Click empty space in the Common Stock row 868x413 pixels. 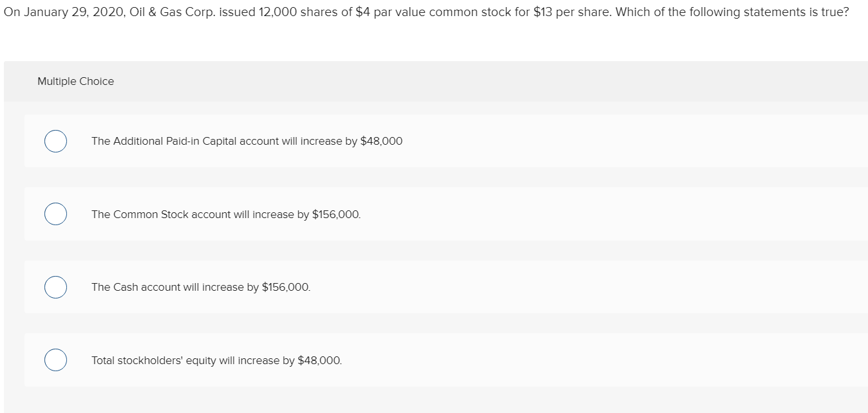point(612,214)
